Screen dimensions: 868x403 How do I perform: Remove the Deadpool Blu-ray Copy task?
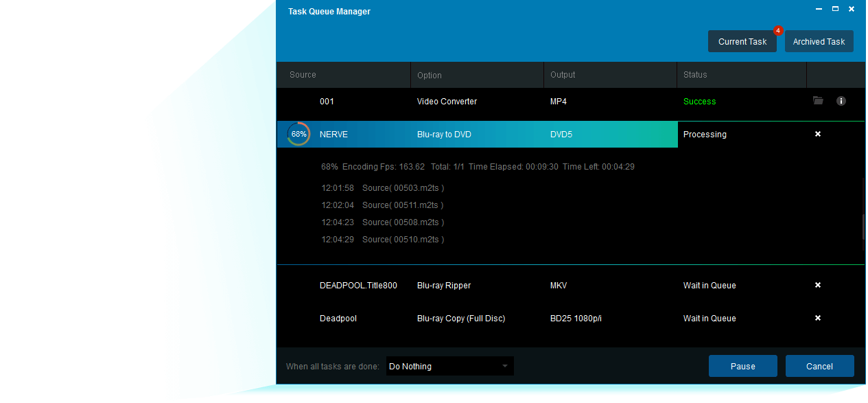(818, 318)
